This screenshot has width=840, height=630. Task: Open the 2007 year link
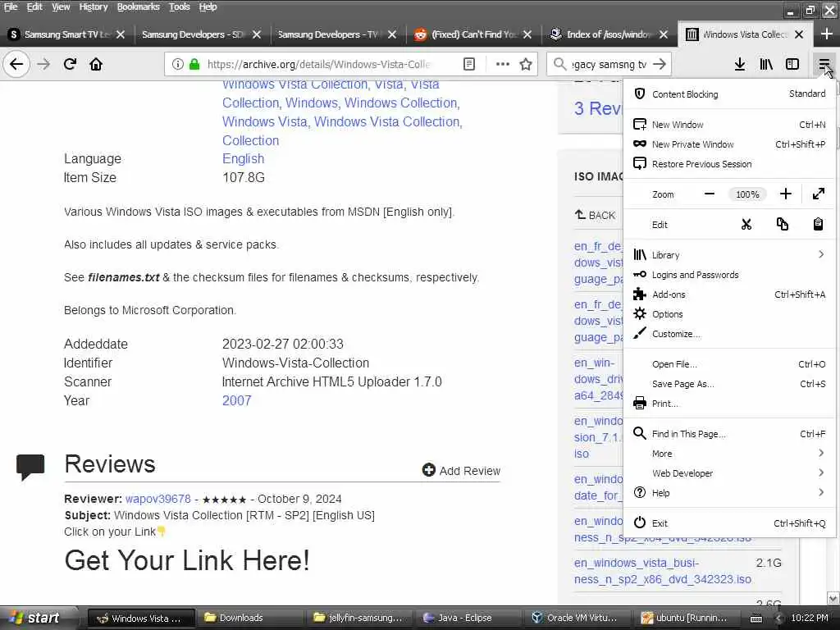tap(236, 400)
